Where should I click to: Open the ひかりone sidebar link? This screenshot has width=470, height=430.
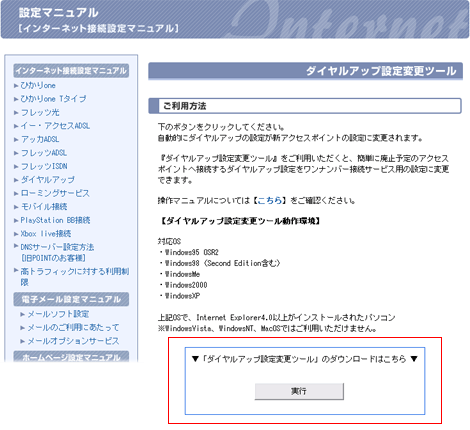(38, 85)
